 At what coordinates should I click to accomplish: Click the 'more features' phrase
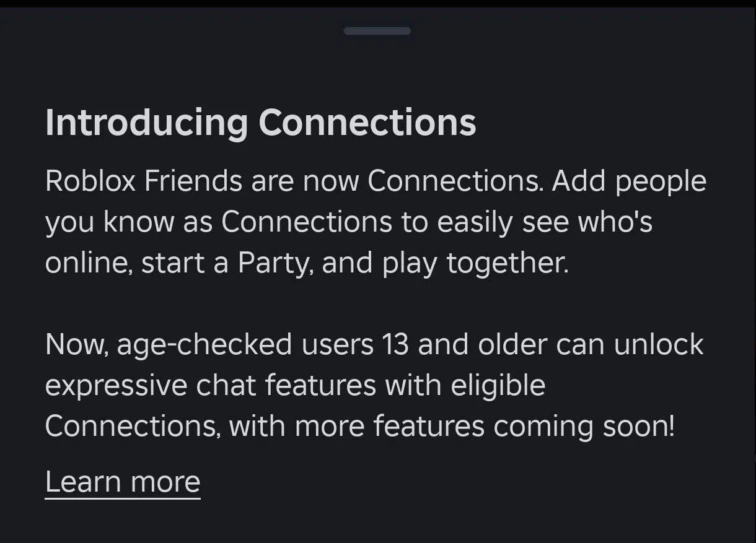(x=389, y=426)
